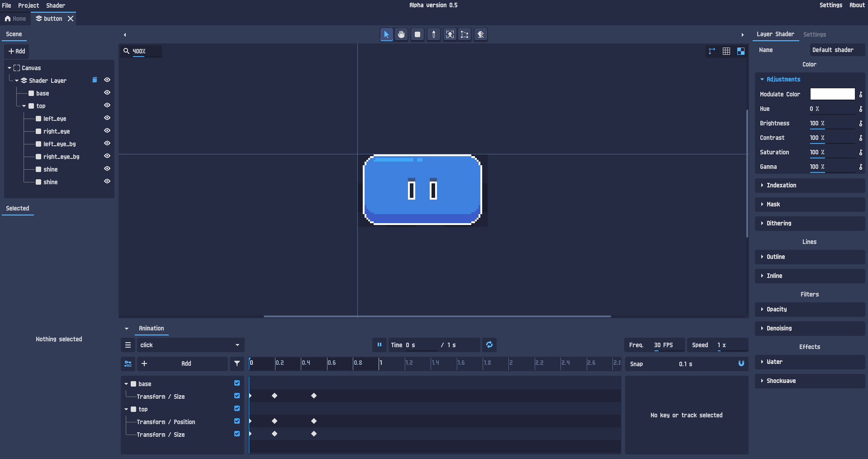Open the click animation dropdown
The height and width of the screenshot is (459, 868).
190,345
